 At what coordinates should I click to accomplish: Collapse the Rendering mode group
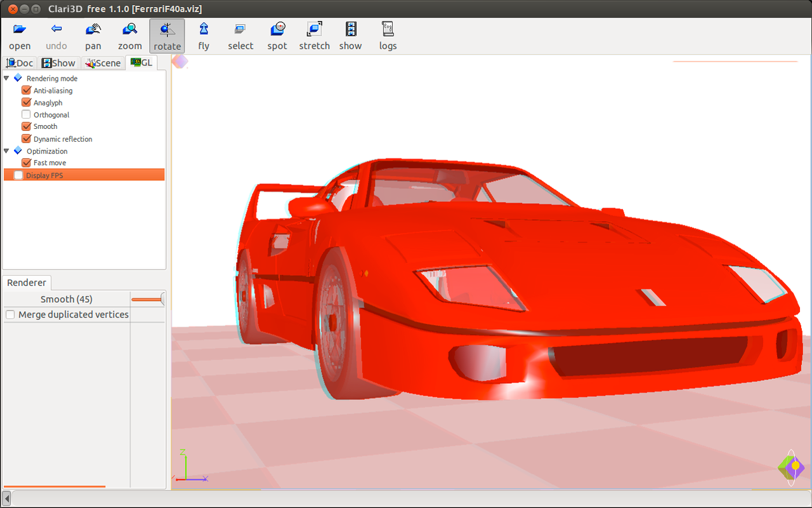6,78
